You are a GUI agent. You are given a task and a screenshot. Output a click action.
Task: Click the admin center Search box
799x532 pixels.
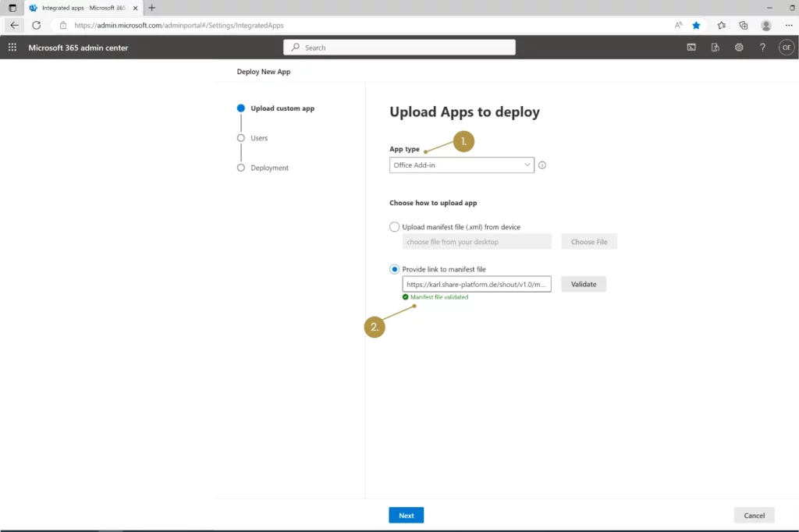(399, 48)
